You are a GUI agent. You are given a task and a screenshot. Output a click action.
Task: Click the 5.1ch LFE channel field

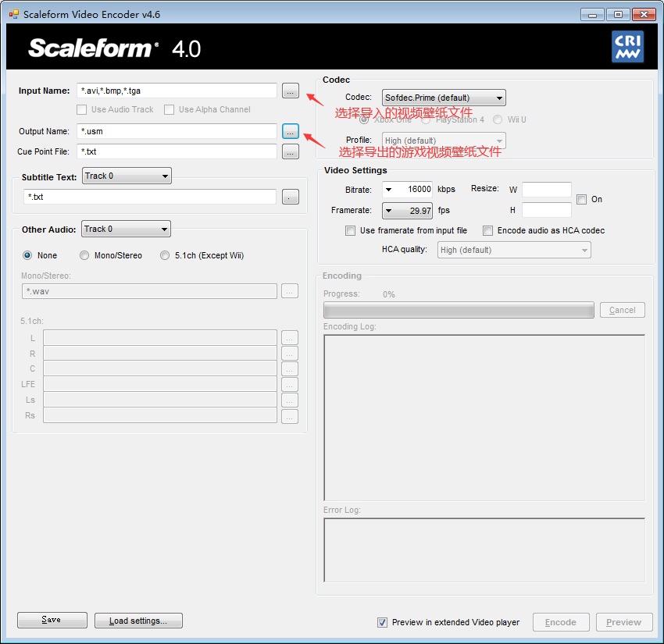click(160, 384)
